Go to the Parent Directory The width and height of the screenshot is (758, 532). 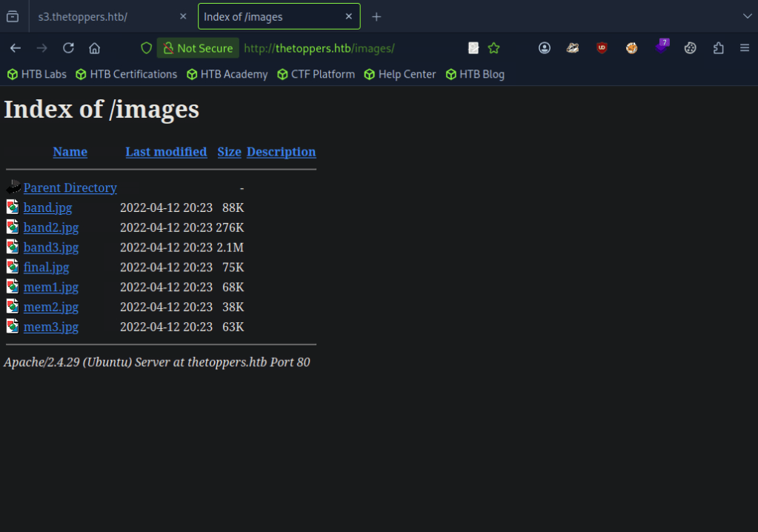click(70, 188)
